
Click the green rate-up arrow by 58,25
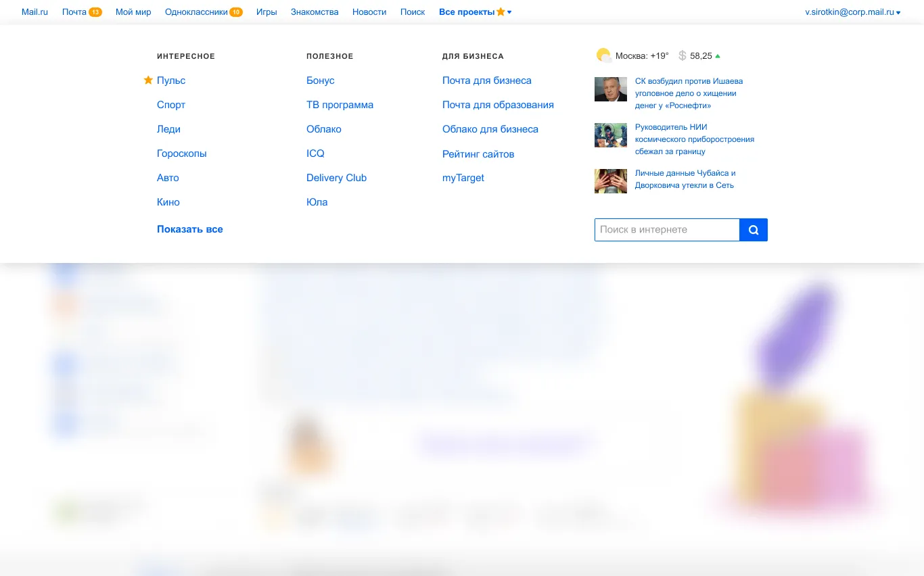[x=718, y=56]
